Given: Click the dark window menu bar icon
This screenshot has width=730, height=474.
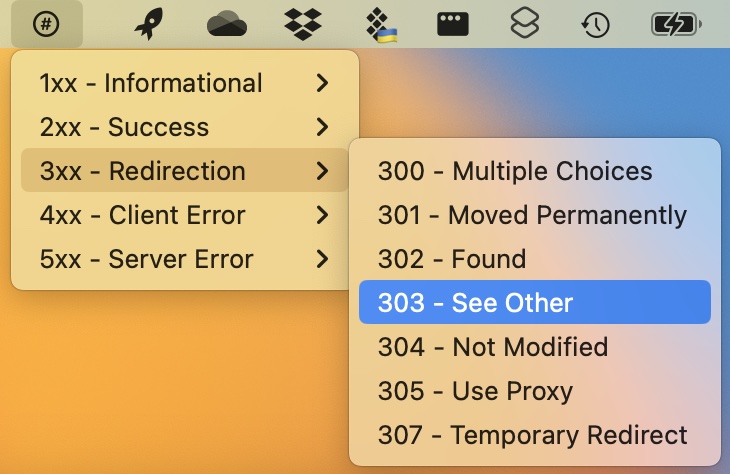Looking at the screenshot, I should pyautogui.click(x=454, y=24).
